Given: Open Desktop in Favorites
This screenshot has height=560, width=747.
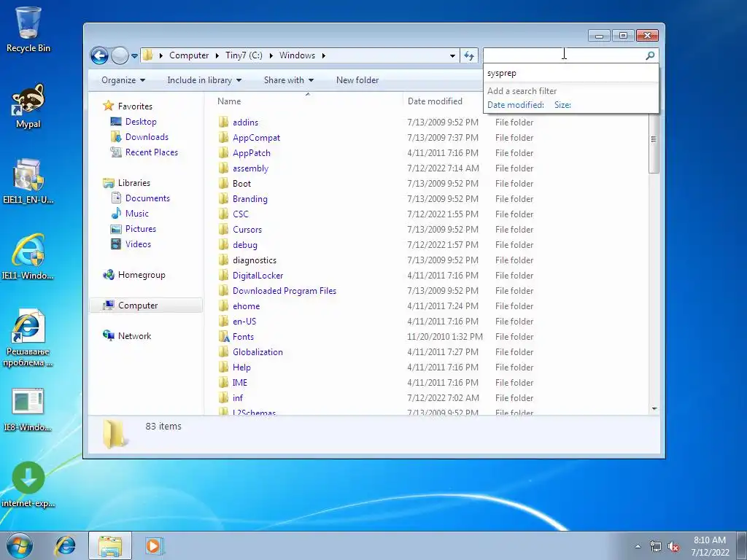Looking at the screenshot, I should [x=141, y=122].
